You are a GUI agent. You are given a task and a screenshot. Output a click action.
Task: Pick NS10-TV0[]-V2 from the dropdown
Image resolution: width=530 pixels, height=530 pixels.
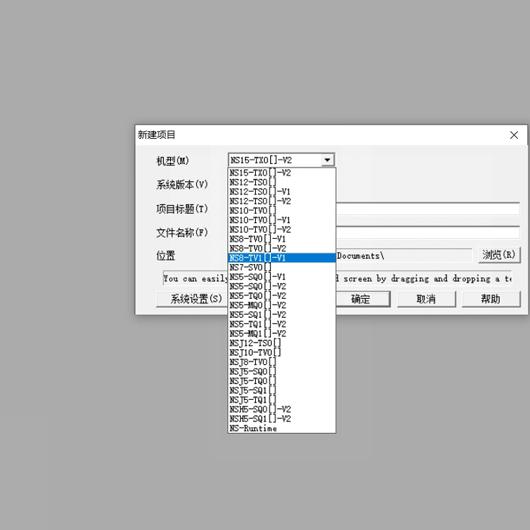[282, 230]
